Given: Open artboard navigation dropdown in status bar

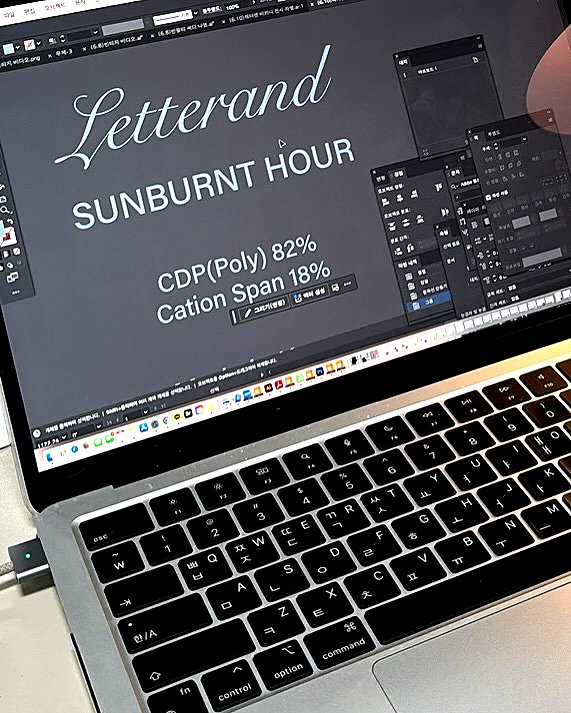Looking at the screenshot, I should tap(145, 412).
